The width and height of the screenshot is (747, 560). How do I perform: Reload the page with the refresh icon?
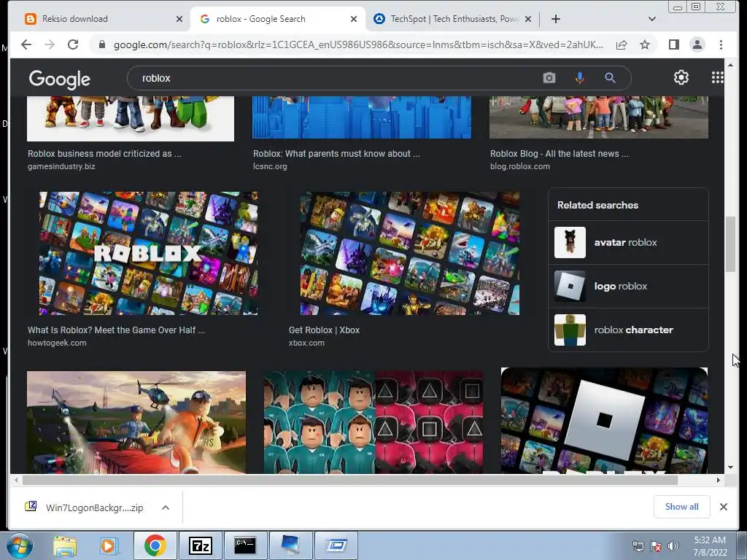click(x=73, y=44)
